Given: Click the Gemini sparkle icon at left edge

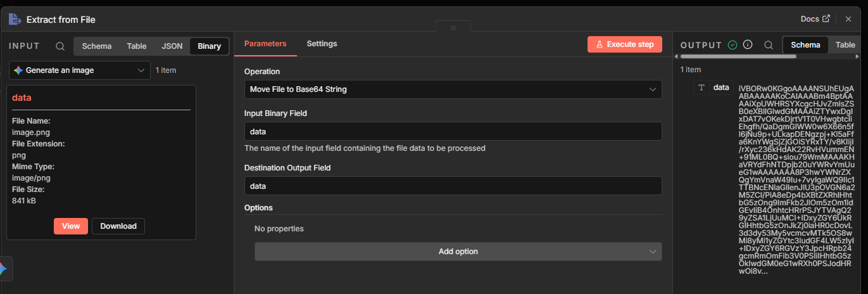Looking at the screenshot, I should (x=3, y=269).
